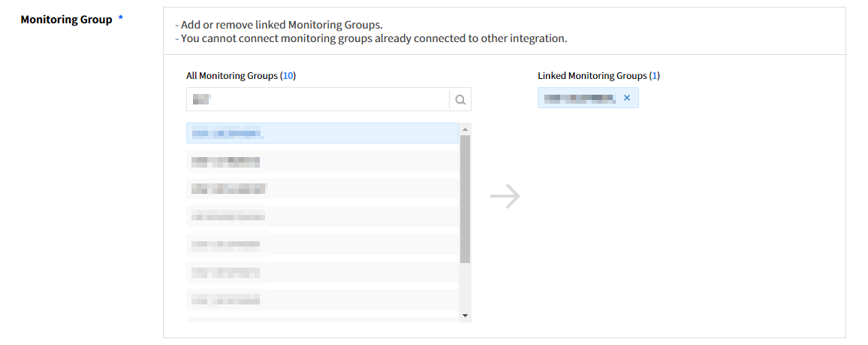Select the fourth monitoring group in list

(x=322, y=216)
